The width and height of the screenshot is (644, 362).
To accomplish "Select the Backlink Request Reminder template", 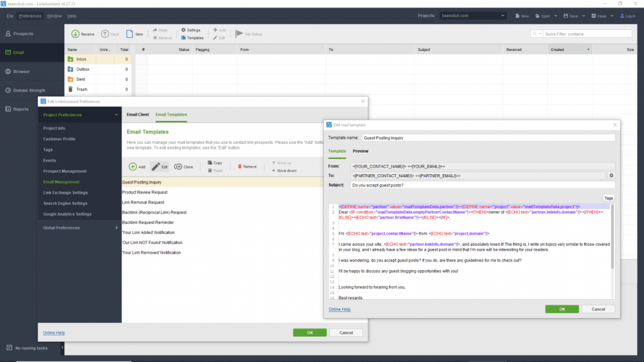I will coord(148,222).
